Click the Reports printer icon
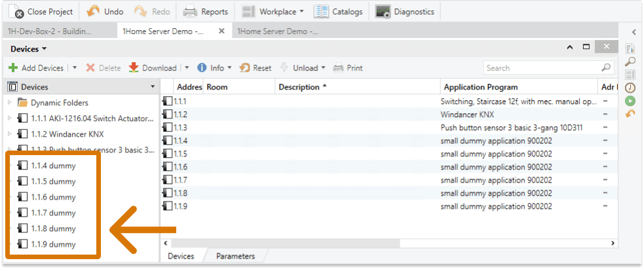Viewport: 644px width, 269px height. click(190, 11)
